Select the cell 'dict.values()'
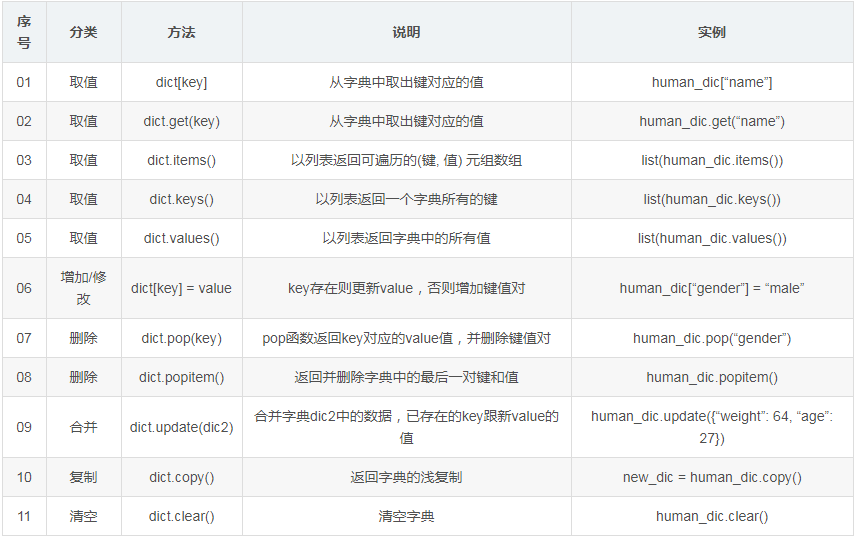 pos(181,239)
